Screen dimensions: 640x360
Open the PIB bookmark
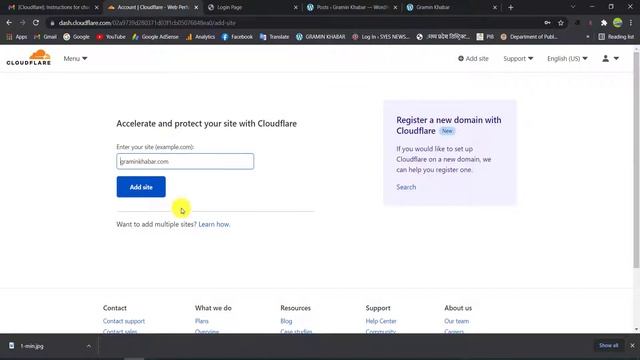pos(485,37)
